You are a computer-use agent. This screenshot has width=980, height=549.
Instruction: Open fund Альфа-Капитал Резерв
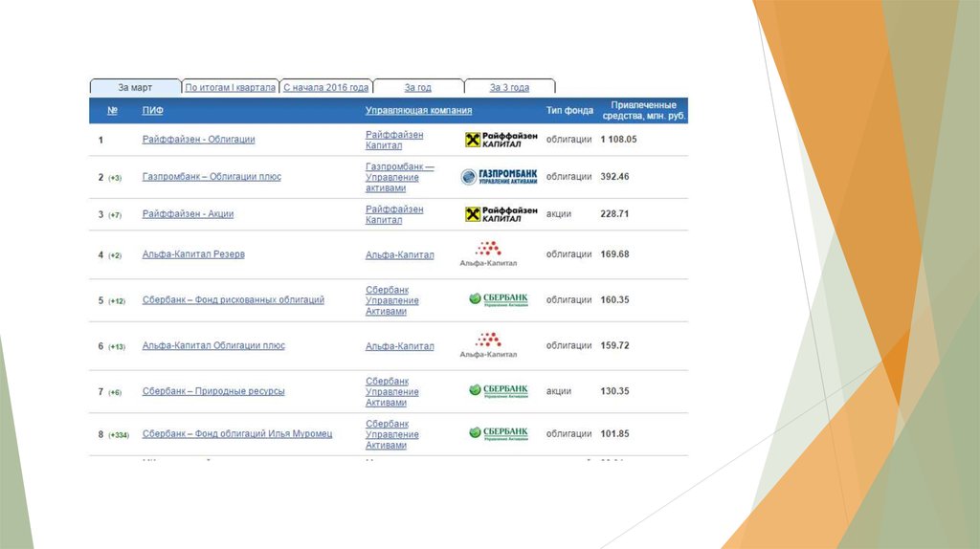coord(193,254)
